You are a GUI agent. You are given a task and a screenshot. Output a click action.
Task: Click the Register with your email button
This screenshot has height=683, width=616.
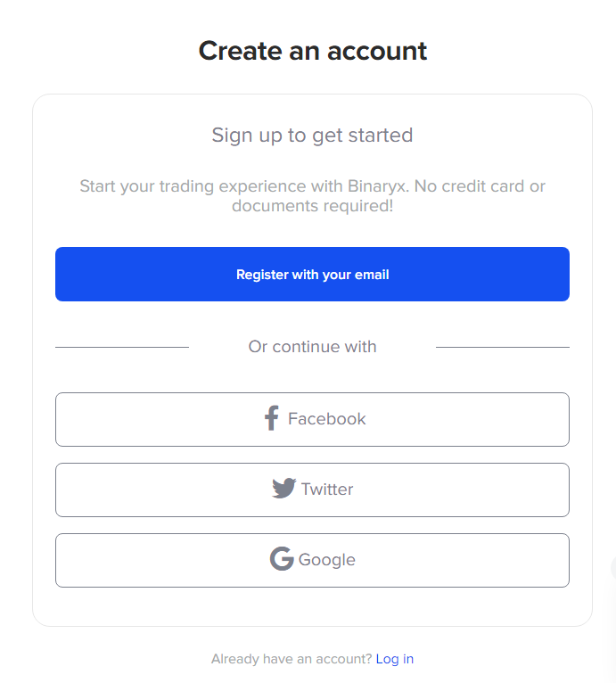pos(312,274)
